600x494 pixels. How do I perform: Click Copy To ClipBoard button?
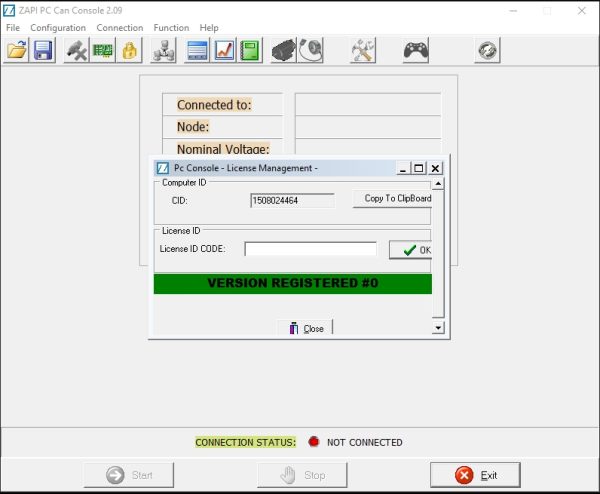(x=392, y=199)
